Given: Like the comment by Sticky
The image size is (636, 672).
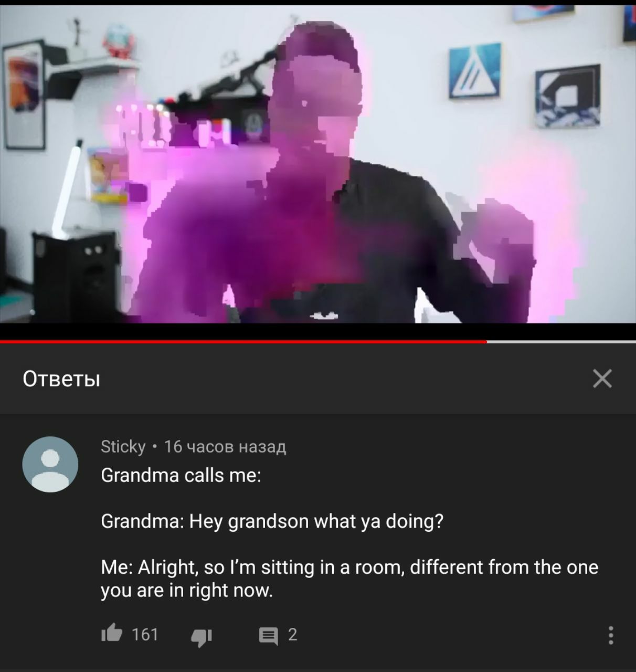Looking at the screenshot, I should 111,635.
